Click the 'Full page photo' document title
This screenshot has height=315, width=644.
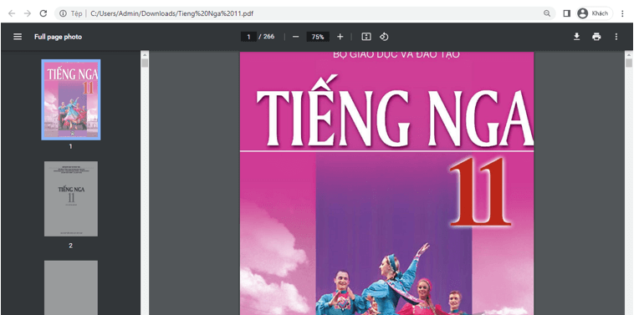58,37
